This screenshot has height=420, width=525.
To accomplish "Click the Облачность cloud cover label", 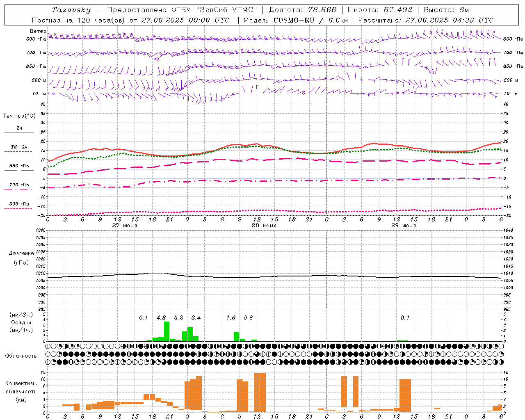I will click(21, 356).
